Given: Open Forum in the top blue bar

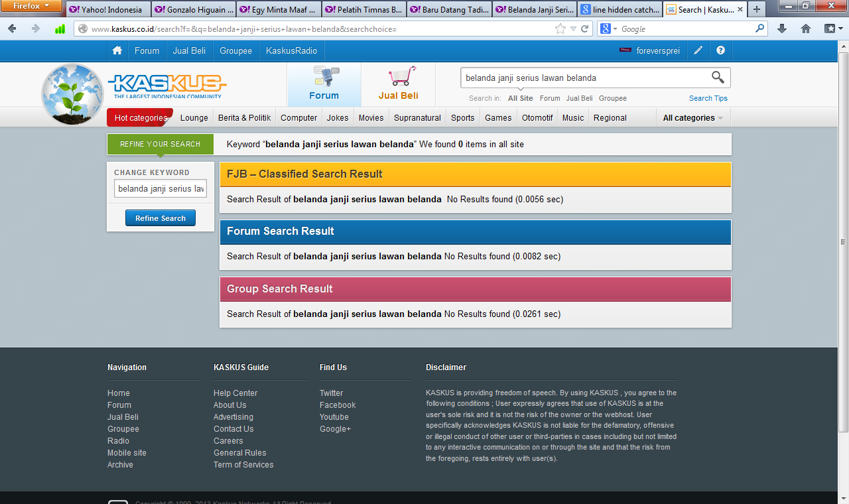Looking at the screenshot, I should (x=147, y=50).
